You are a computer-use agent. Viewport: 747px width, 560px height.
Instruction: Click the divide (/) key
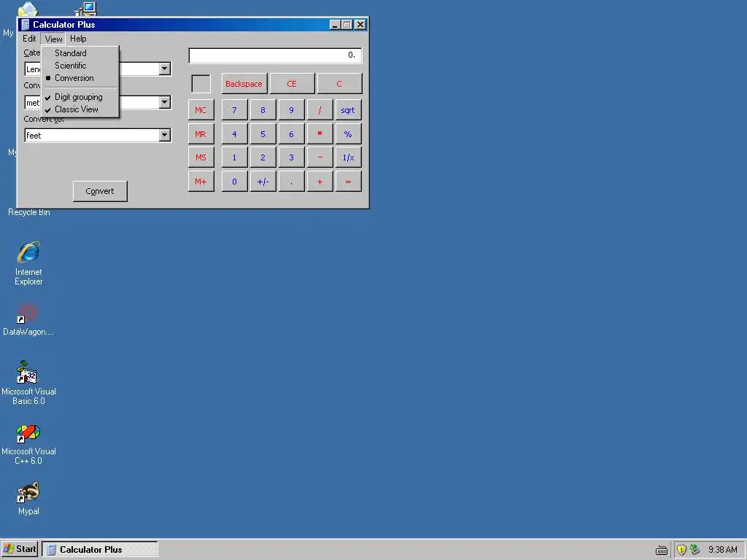320,110
